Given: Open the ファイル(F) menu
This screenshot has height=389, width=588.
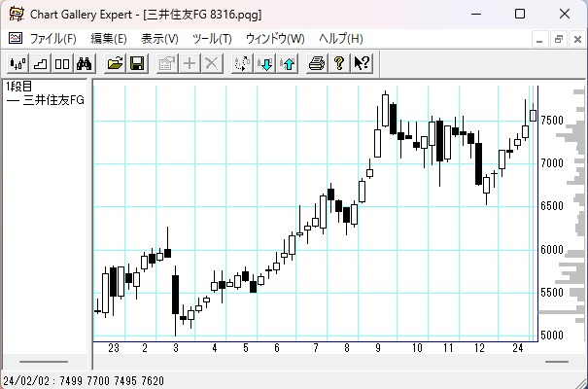Looking at the screenshot, I should pos(52,39).
